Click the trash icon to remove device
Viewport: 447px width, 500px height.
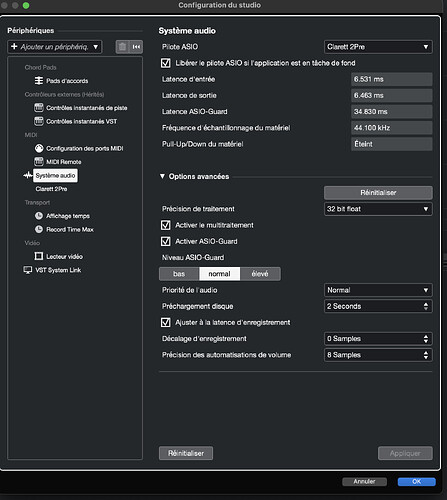click(x=122, y=47)
